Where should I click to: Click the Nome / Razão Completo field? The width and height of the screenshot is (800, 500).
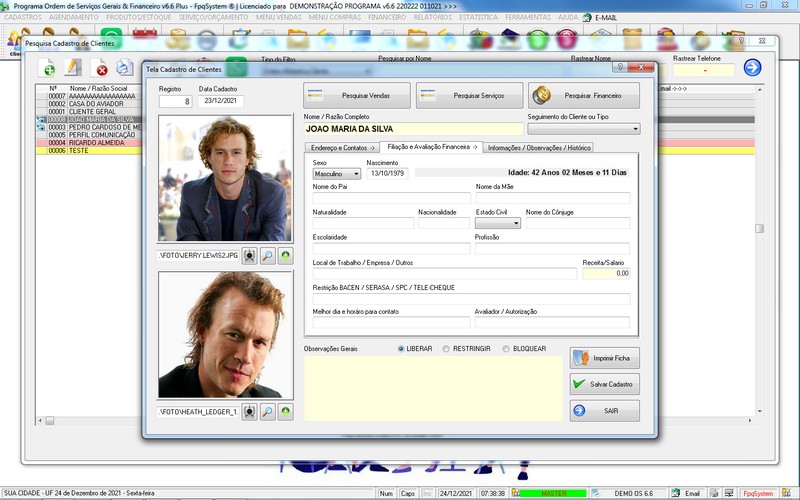pyautogui.click(x=414, y=129)
